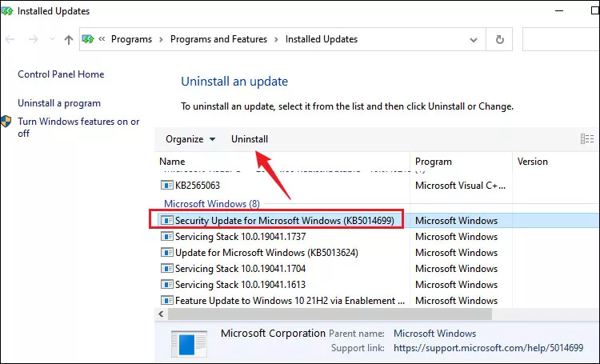Minimize the Installed Updates window

[x=559, y=10]
